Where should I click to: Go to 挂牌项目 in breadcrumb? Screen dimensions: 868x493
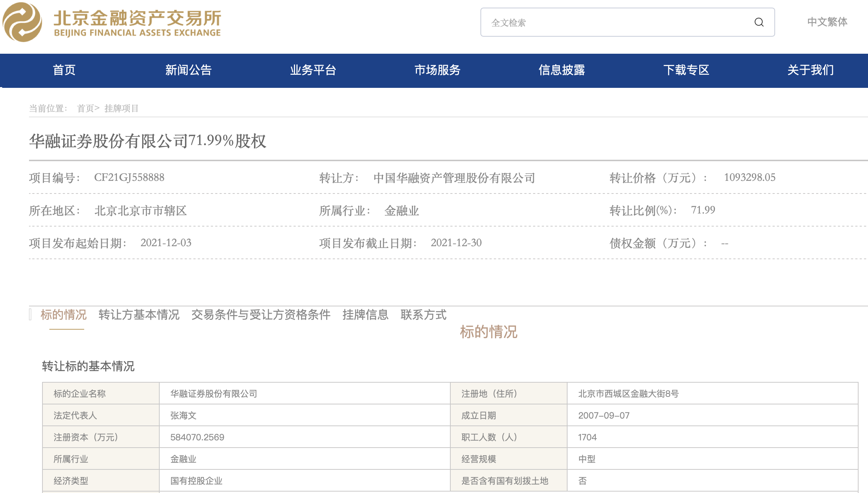point(121,109)
